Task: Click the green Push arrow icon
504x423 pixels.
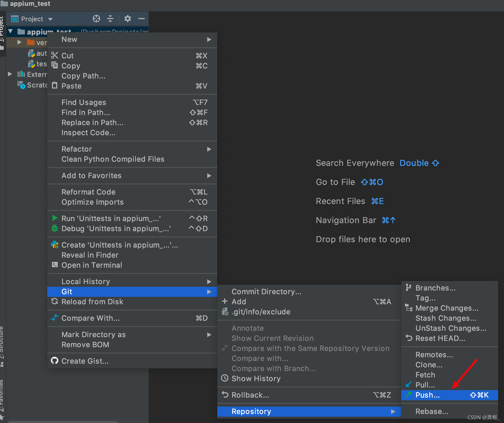Action: 409,395
